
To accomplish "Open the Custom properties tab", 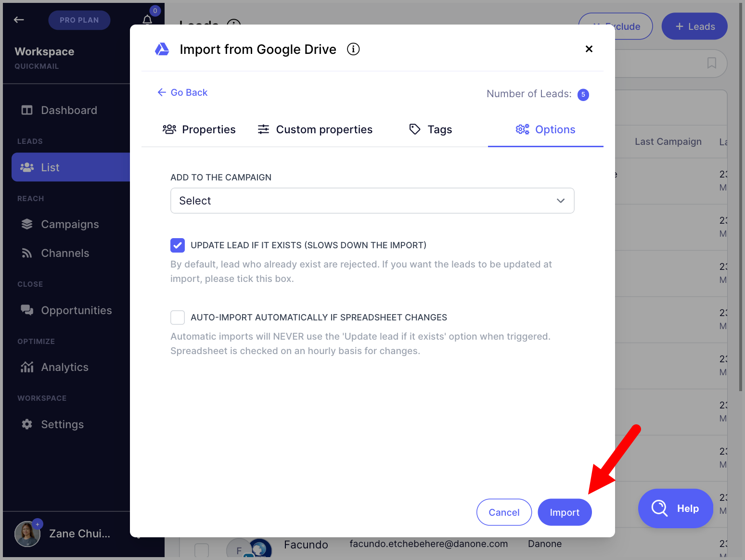I will coord(315,129).
